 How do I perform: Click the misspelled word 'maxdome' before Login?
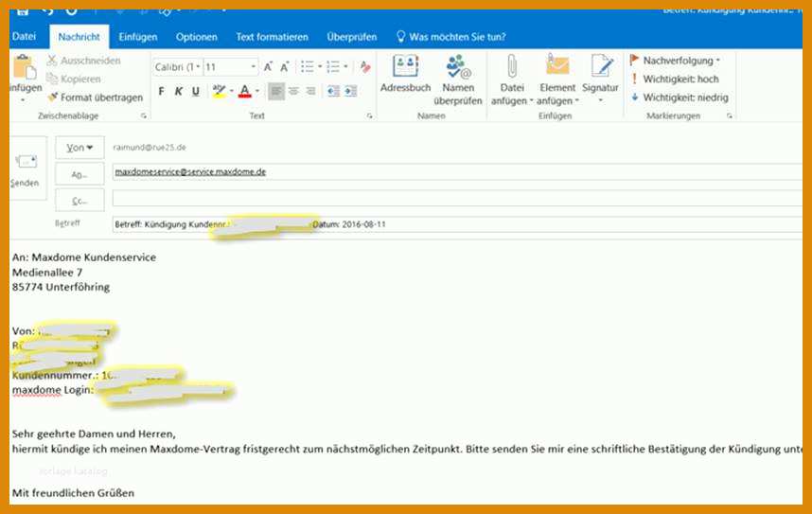tap(37, 390)
